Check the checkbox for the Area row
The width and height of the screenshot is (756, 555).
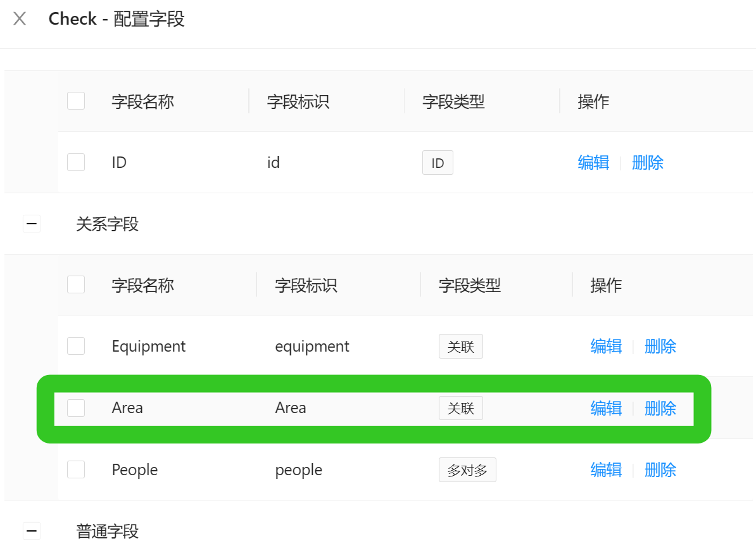tap(75, 407)
